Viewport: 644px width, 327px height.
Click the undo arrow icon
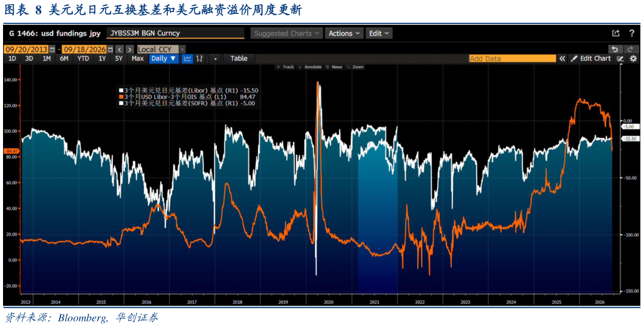pos(615,49)
